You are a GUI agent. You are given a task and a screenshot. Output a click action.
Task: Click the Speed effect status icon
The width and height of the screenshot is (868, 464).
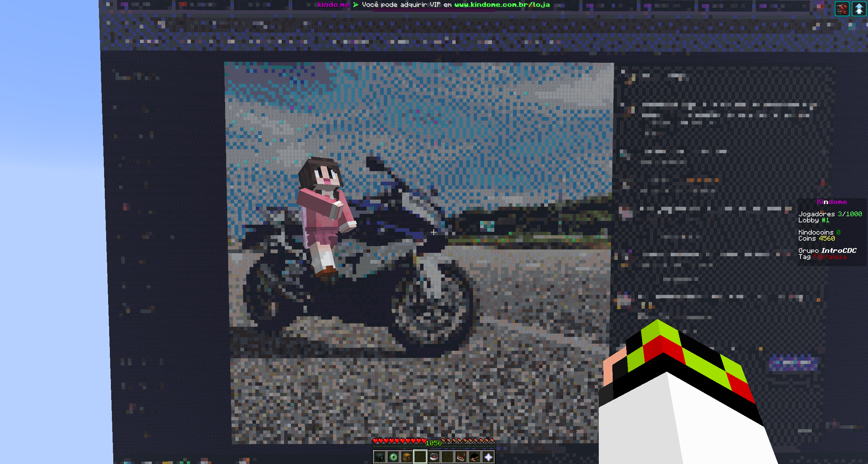842,9
